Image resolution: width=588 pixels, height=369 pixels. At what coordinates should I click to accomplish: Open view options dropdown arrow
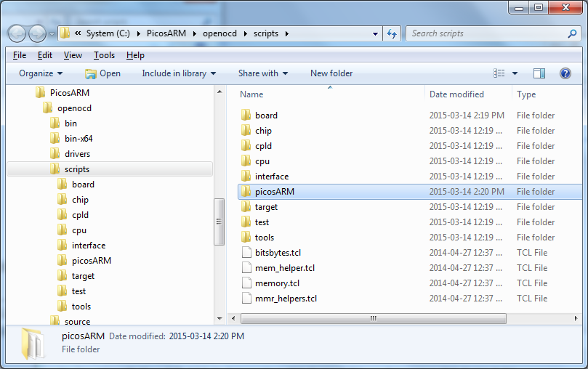click(x=515, y=73)
